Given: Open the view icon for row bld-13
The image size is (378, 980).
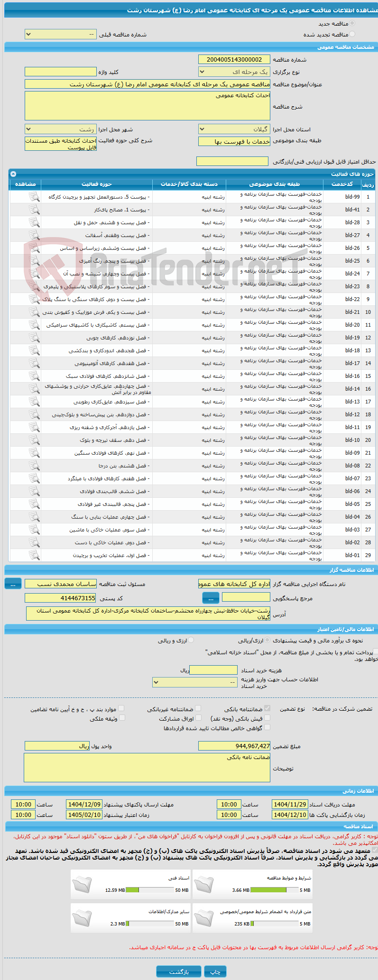Looking at the screenshot, I should pos(34,402).
